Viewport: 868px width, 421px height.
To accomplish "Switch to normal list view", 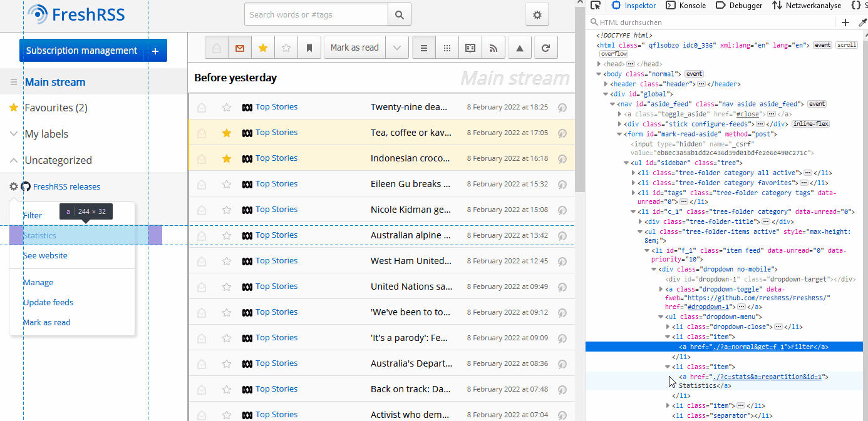I will [424, 48].
